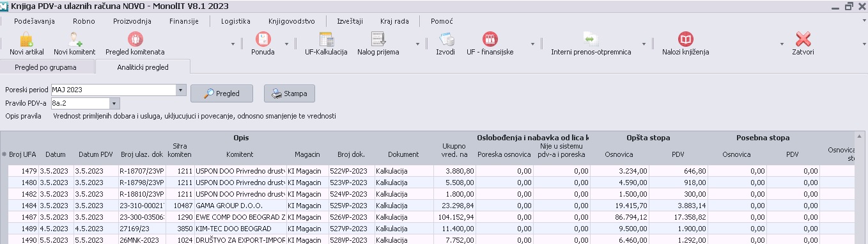The width and height of the screenshot is (868, 244).
Task: Open Nalozi knjiženja icon
Action: (x=685, y=39)
